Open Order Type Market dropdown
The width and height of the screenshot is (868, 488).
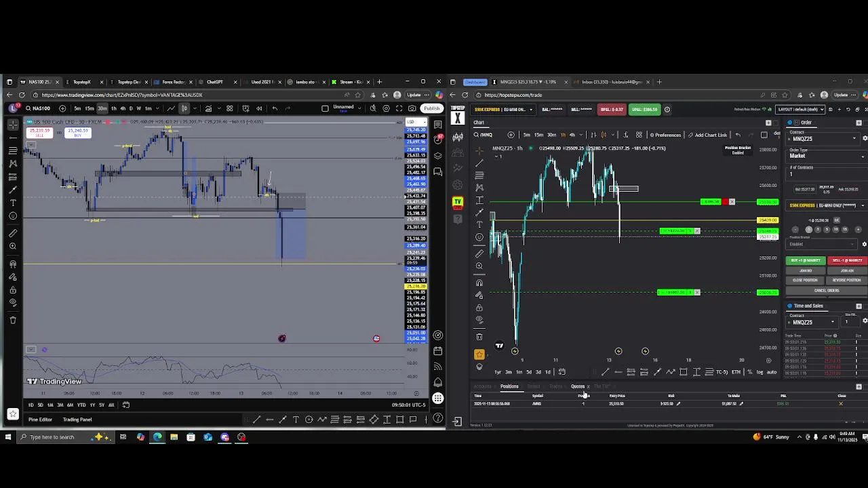827,156
